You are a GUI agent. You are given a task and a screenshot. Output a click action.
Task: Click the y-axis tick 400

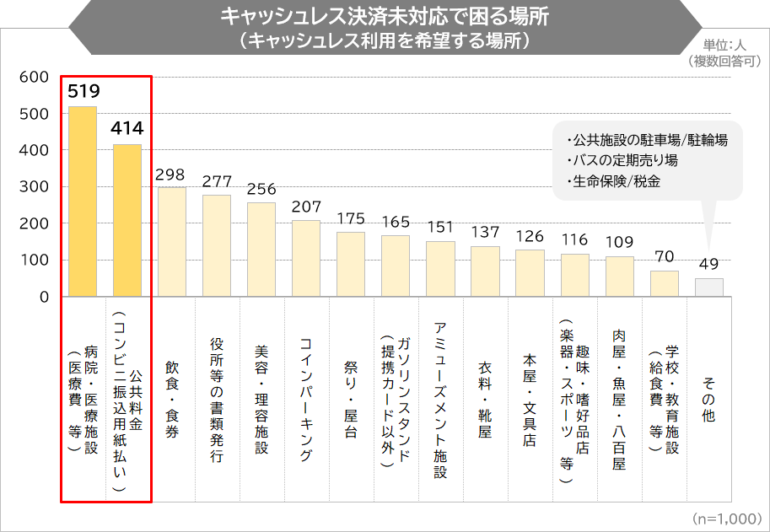coord(34,150)
